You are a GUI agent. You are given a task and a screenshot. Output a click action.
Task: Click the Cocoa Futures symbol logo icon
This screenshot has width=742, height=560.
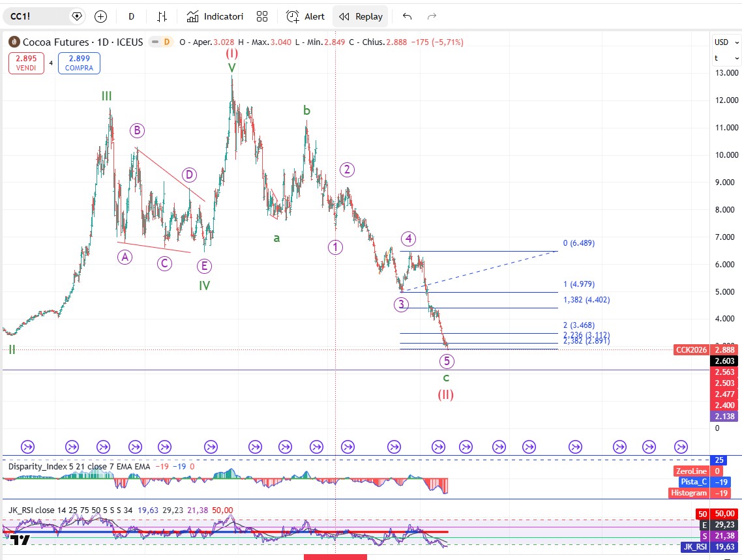pyautogui.click(x=14, y=42)
